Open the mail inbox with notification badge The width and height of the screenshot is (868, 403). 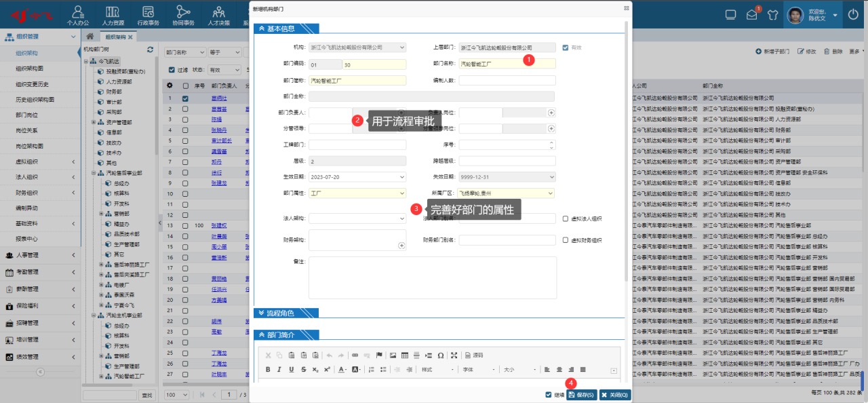click(751, 14)
